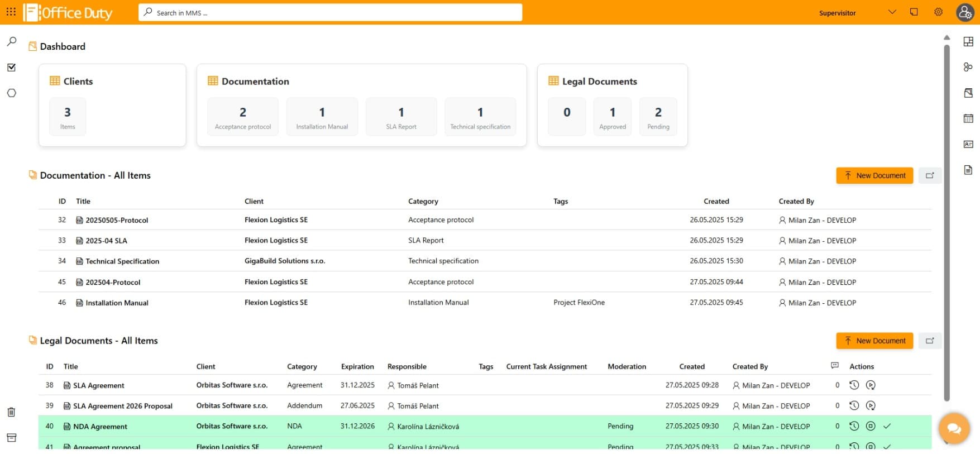Open the archive box icon in left sidebar
The image size is (980, 454).
coord(11,438)
